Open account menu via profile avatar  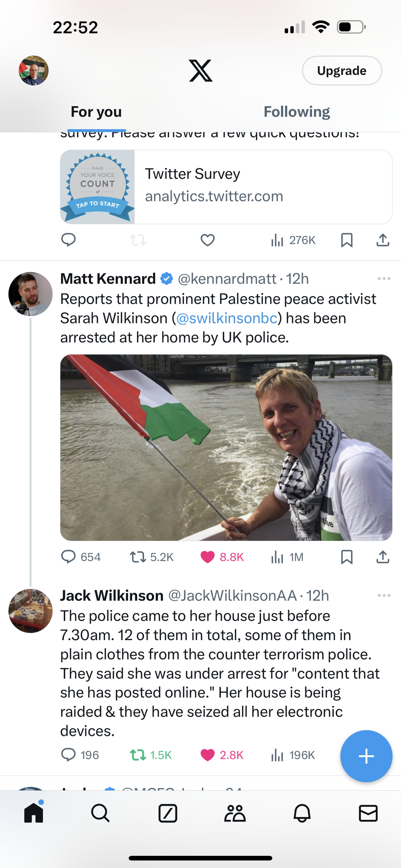pos(33,71)
